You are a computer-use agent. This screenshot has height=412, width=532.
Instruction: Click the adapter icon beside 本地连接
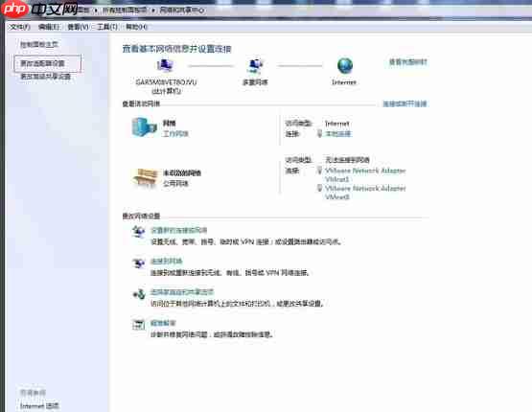coord(319,133)
